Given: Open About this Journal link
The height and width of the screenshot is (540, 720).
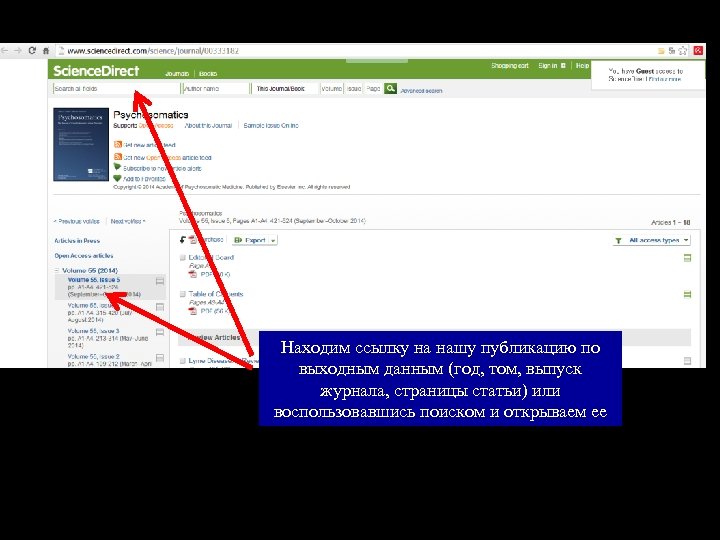Looking at the screenshot, I should [208, 125].
